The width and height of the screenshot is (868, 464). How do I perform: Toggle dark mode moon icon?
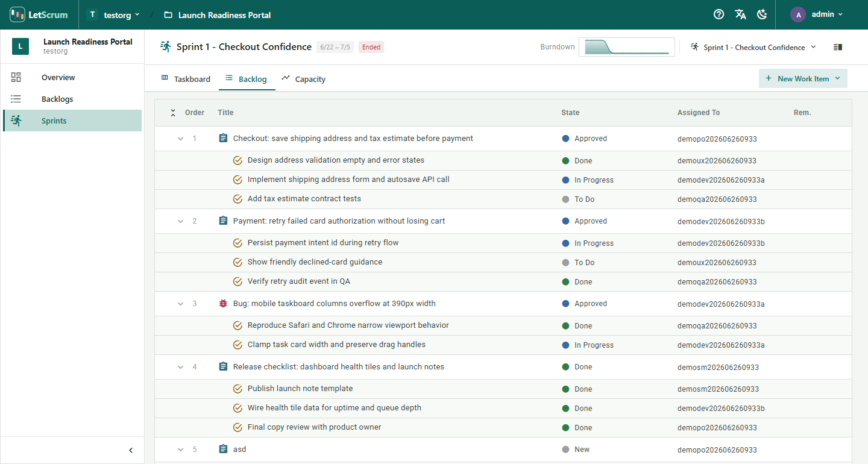(762, 14)
